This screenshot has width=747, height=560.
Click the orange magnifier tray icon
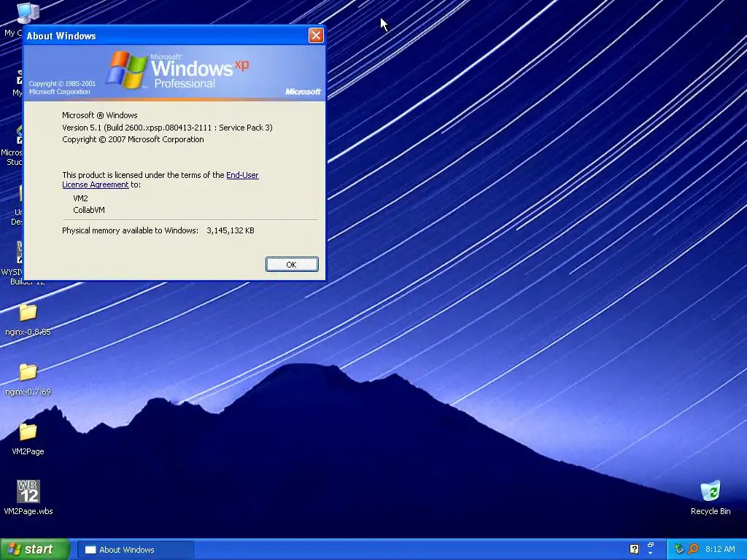pyautogui.click(x=693, y=549)
